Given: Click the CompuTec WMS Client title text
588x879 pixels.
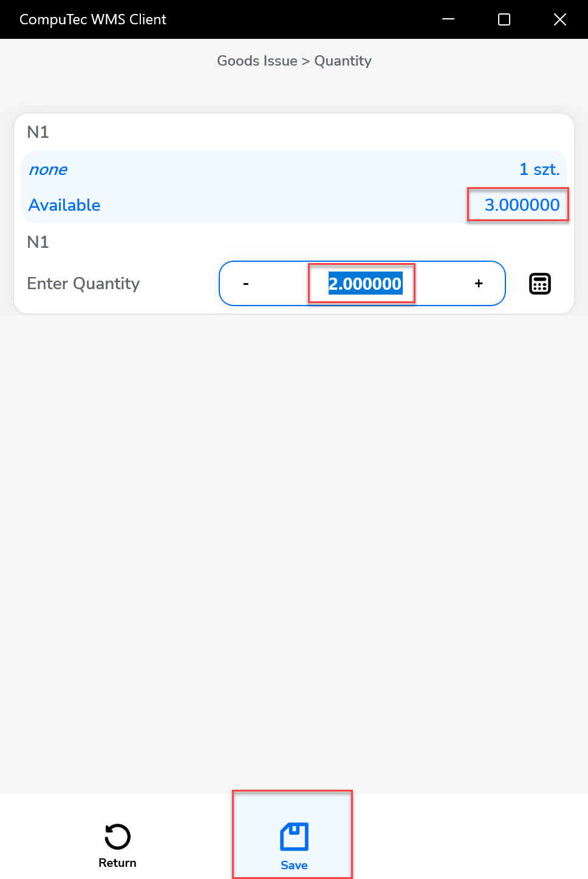Looking at the screenshot, I should pos(92,19).
